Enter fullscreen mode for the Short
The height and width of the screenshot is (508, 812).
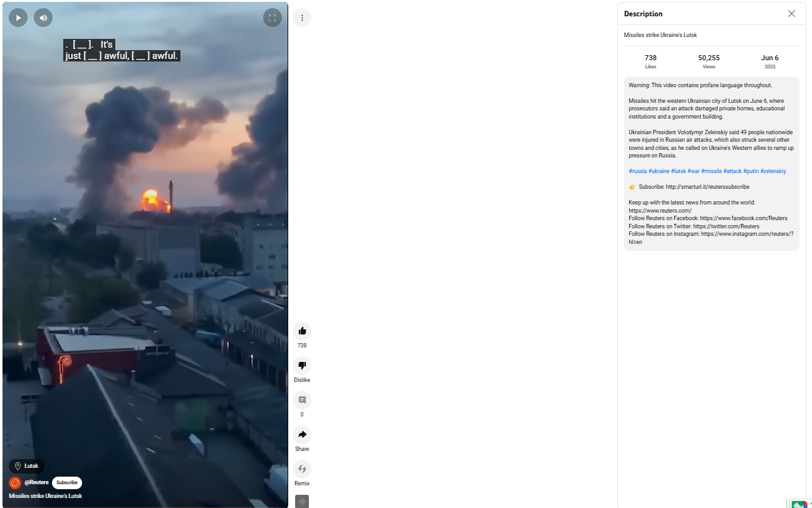click(272, 18)
